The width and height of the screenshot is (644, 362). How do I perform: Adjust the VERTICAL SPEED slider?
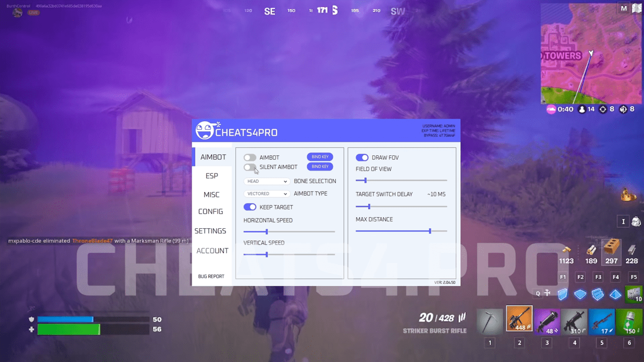click(x=289, y=254)
